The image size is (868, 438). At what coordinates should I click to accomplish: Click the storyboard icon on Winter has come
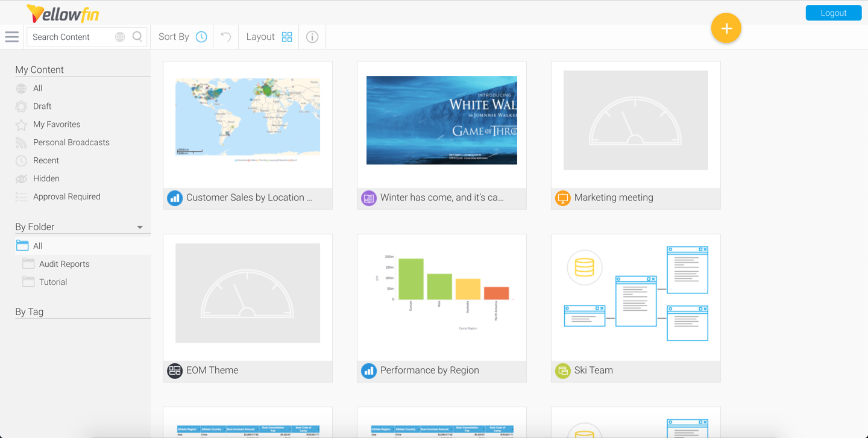click(x=368, y=198)
